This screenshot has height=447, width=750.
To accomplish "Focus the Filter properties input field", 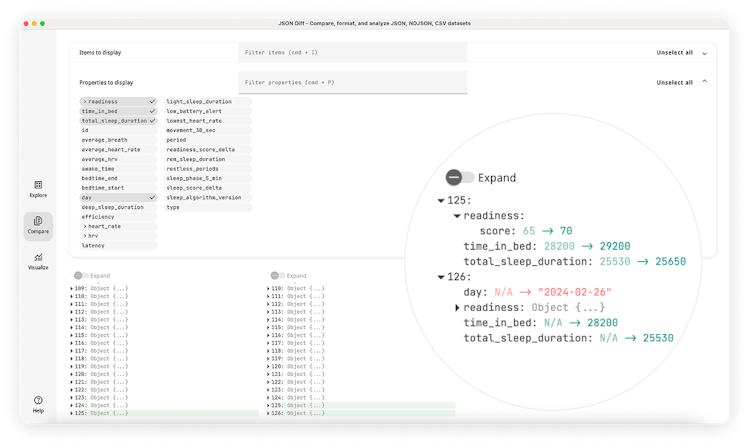I will (352, 82).
